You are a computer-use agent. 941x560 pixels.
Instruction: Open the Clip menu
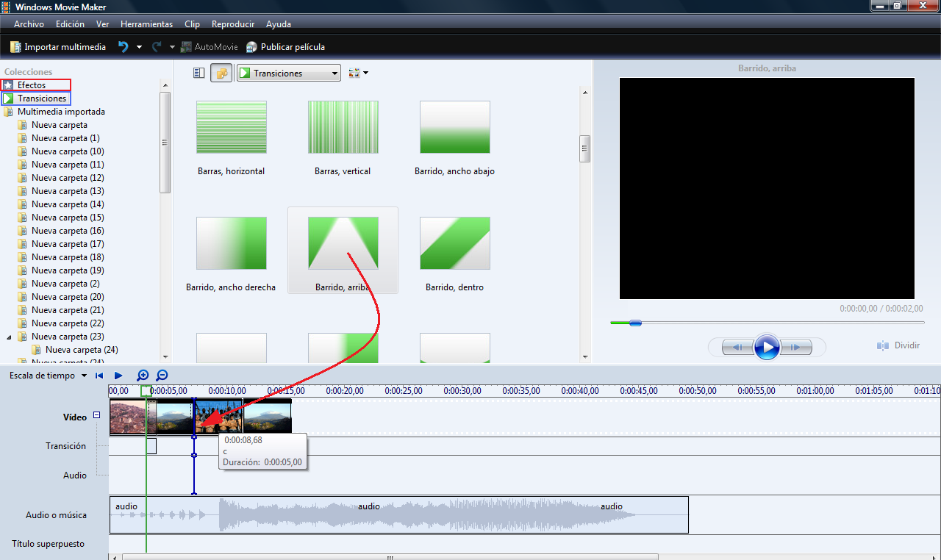(192, 24)
